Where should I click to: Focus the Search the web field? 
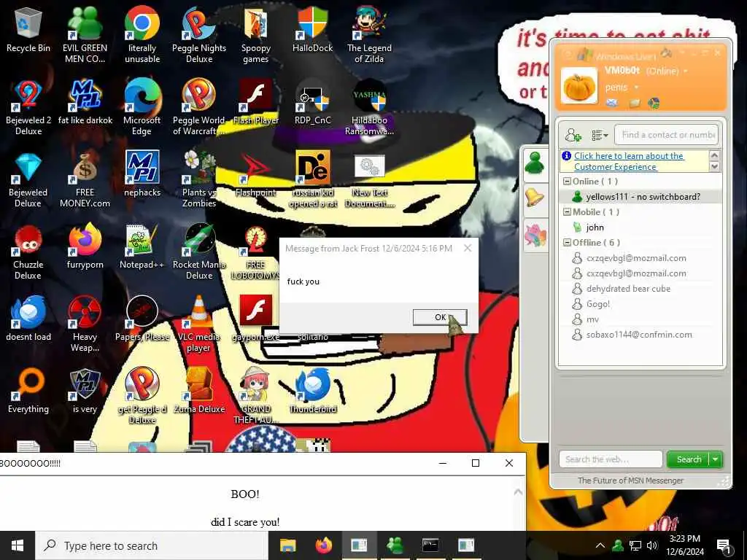click(x=611, y=459)
